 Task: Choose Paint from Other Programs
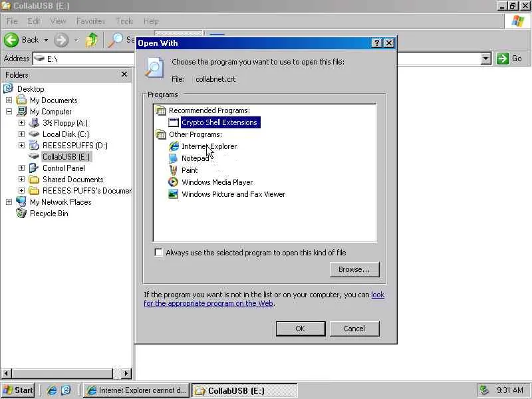[190, 170]
